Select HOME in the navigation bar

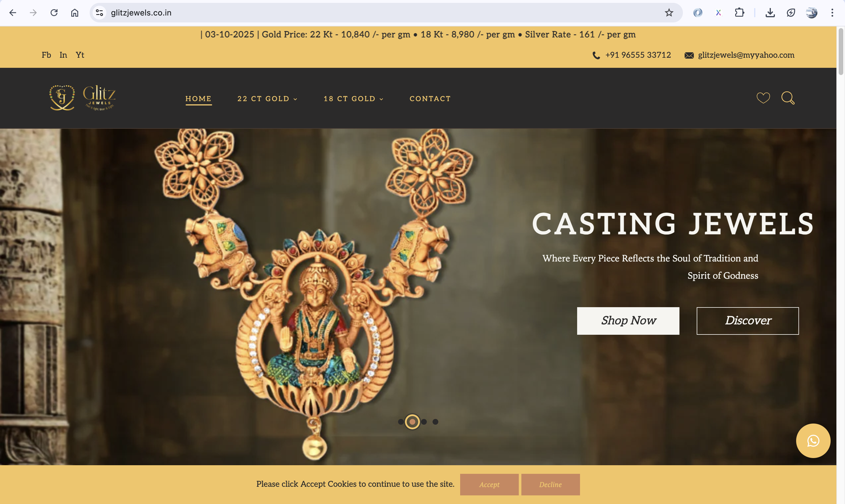tap(198, 99)
